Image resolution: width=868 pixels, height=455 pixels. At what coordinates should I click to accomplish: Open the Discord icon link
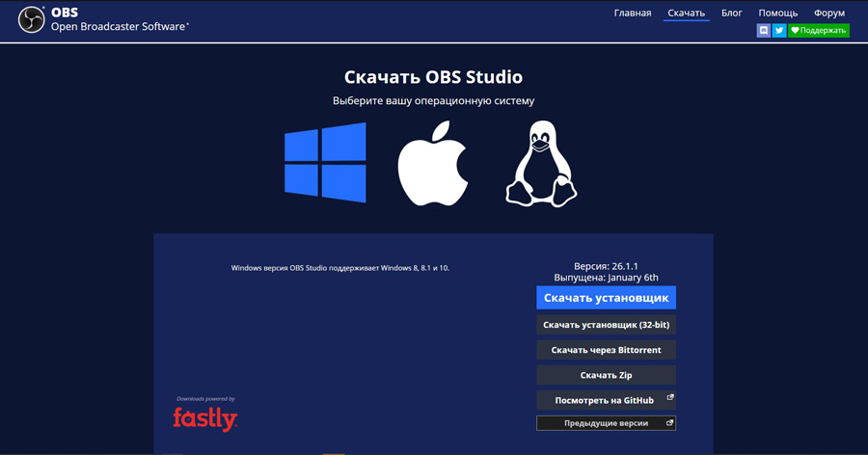764,31
